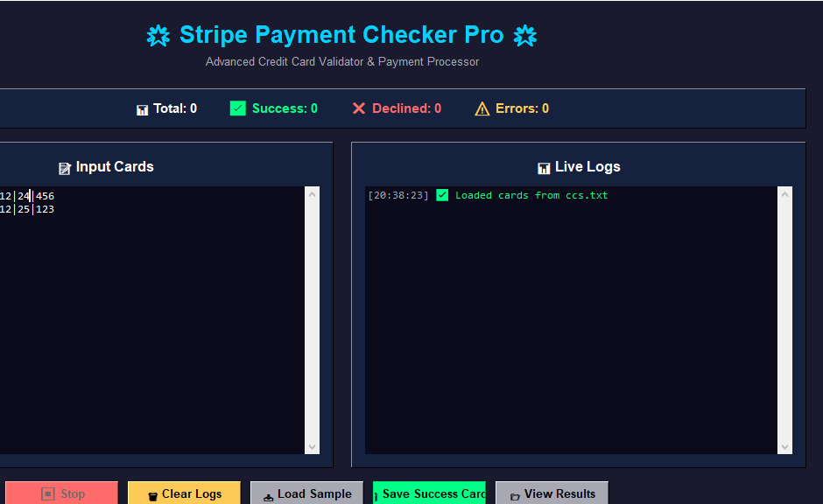Click the Success: 0 counter
The image size is (823, 504).
(274, 108)
